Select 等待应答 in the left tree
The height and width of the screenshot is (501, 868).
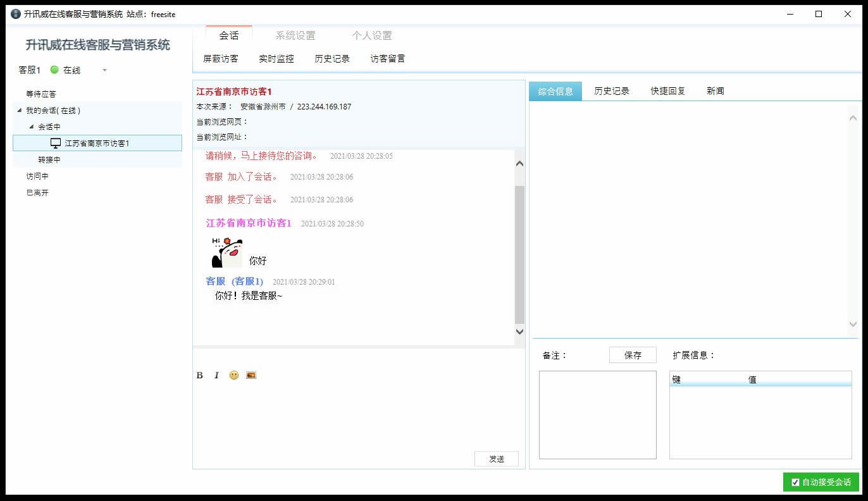click(41, 94)
